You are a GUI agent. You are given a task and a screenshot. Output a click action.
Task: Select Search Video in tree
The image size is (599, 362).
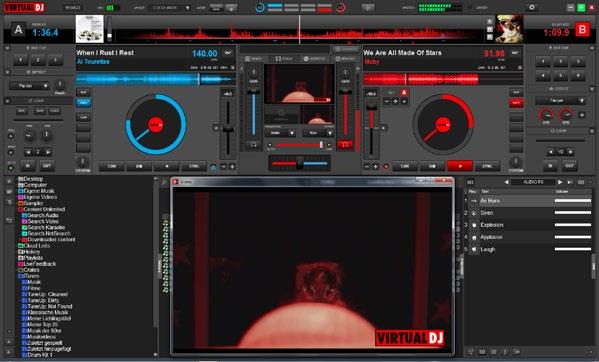pyautogui.click(x=40, y=221)
